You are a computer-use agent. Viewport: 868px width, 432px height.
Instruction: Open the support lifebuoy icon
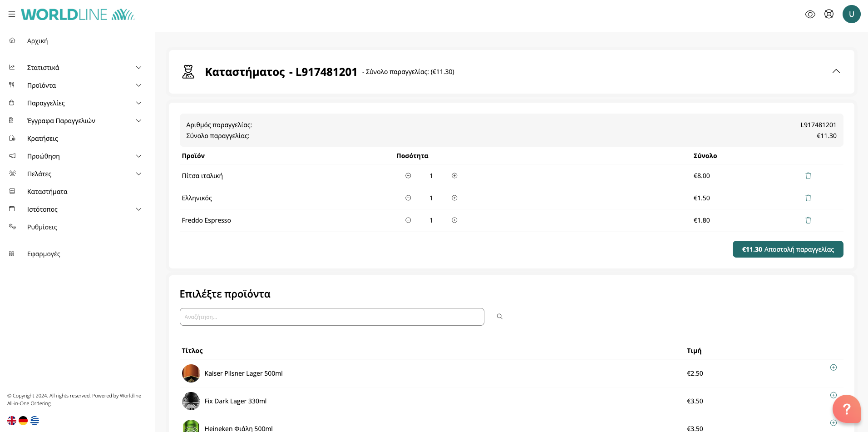pyautogui.click(x=829, y=14)
